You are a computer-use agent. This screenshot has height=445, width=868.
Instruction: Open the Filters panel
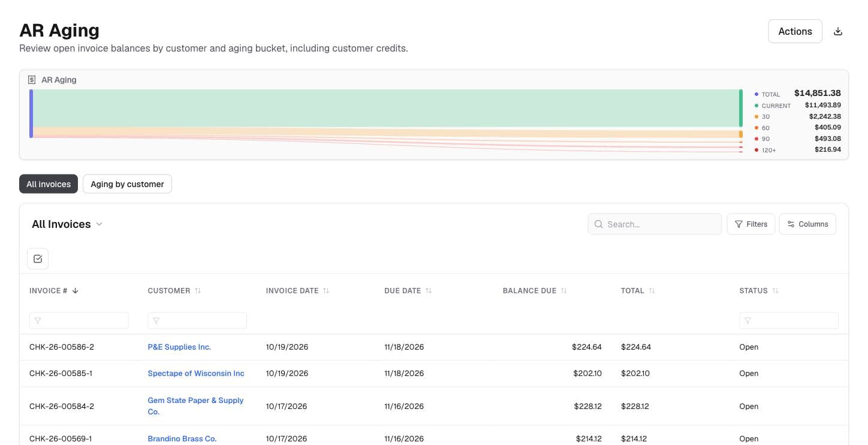751,224
